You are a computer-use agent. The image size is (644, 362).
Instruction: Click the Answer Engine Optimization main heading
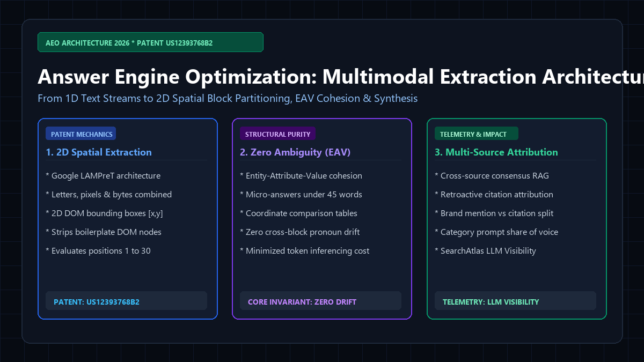(341, 77)
